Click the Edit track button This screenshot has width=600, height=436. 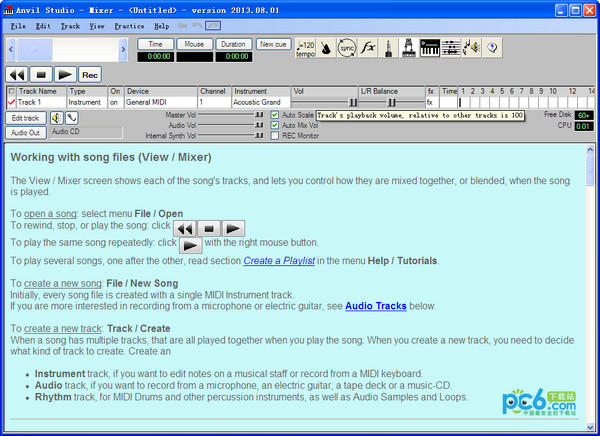(26, 118)
